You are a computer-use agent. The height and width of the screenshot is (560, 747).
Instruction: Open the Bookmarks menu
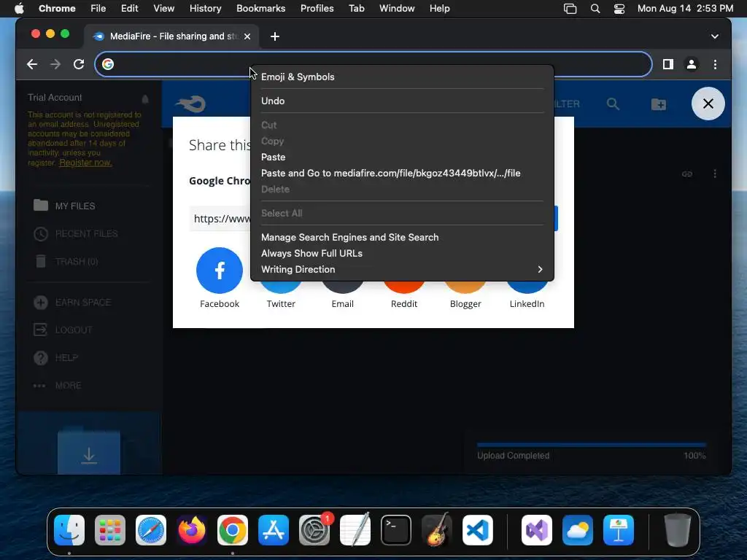click(260, 9)
